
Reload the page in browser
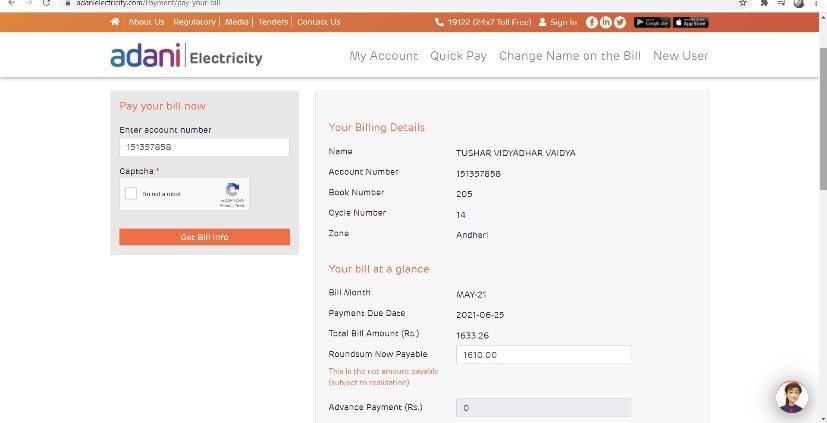coord(46,3)
